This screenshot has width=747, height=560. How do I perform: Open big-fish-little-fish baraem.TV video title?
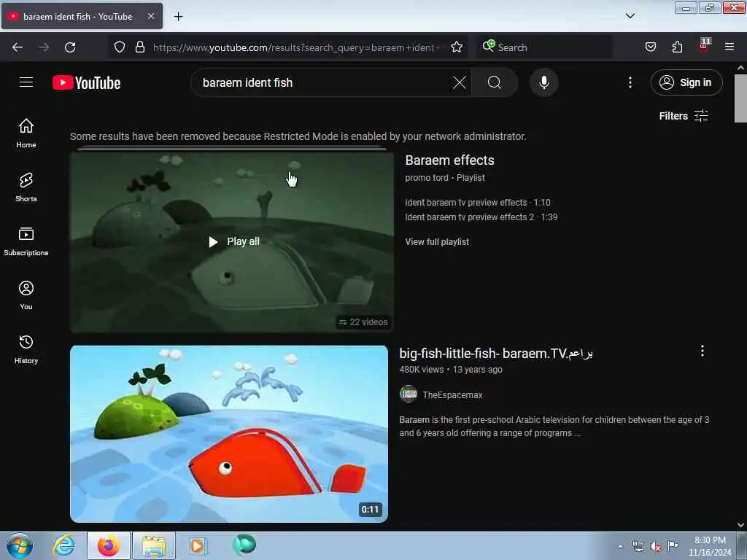tap(495, 354)
